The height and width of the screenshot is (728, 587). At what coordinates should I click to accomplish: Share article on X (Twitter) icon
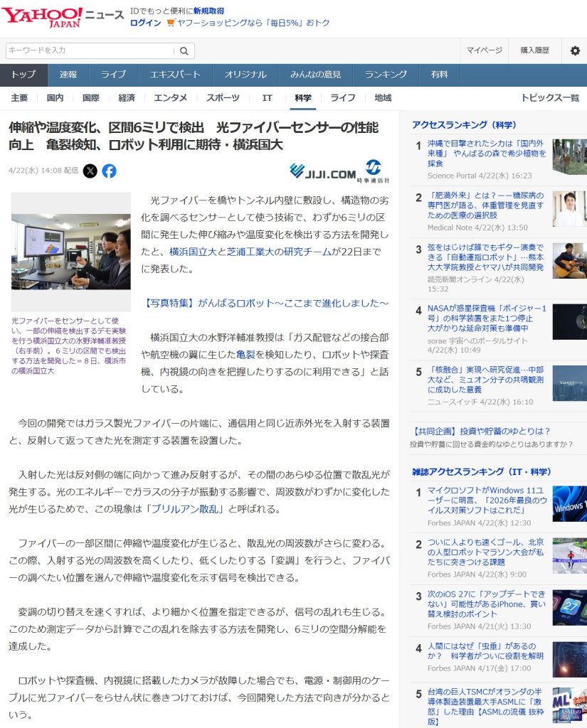click(x=90, y=171)
